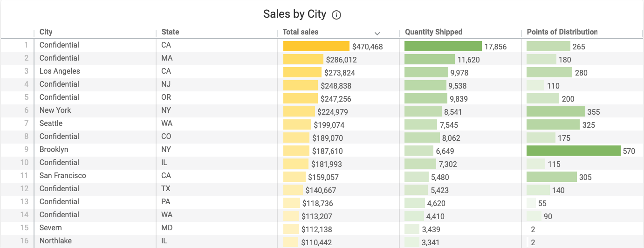
Task: Click the 5,480 quantity shipped value
Action: (440, 177)
